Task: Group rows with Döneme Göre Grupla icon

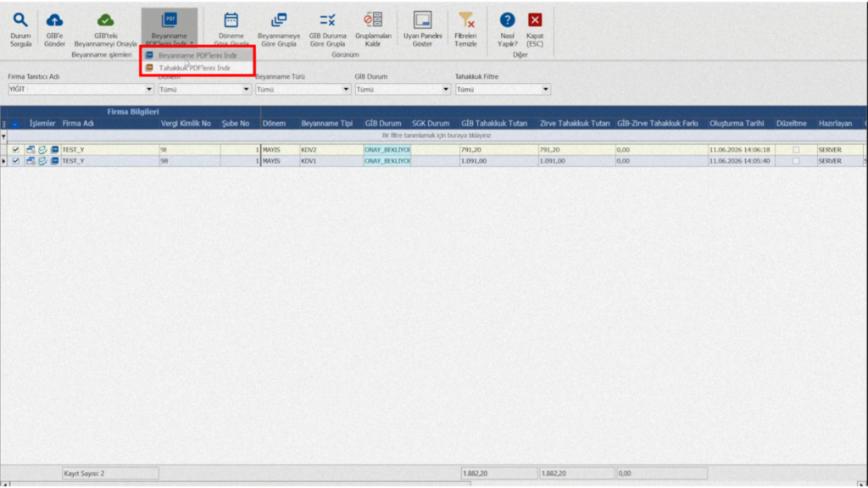Action: click(x=231, y=20)
